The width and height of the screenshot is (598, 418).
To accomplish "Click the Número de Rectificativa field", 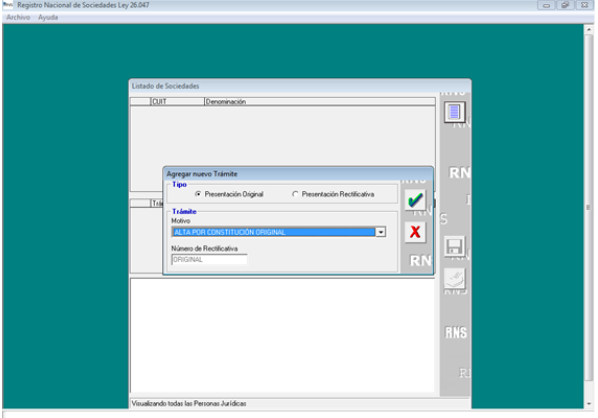I will pos(209,260).
